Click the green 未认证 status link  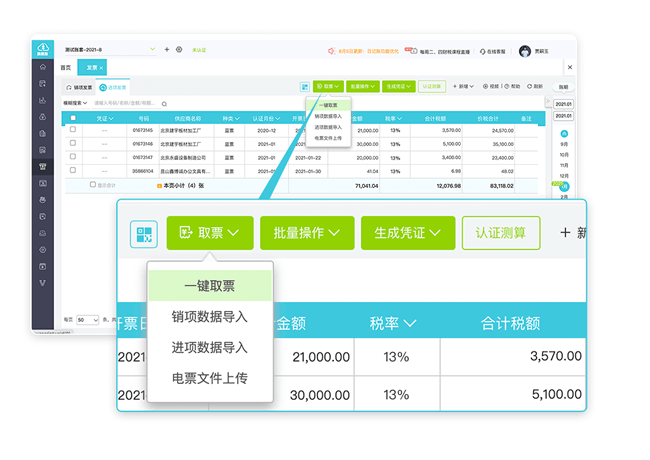coord(199,50)
